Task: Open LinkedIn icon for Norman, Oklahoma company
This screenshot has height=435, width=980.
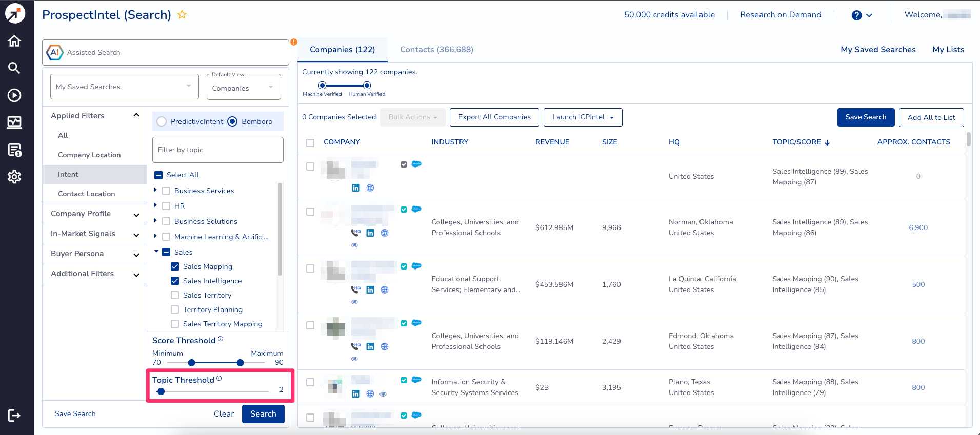Action: 370,233
